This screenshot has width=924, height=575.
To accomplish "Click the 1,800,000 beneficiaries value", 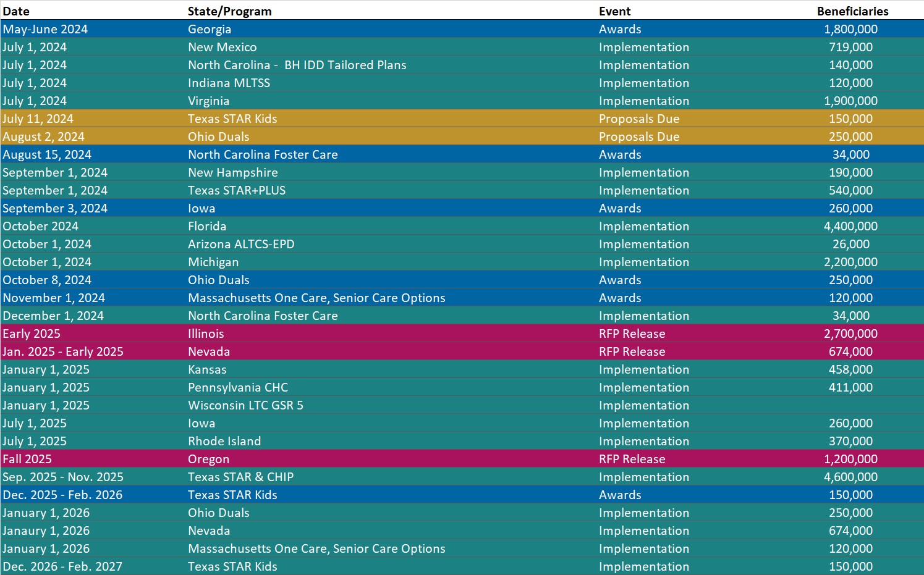I will click(x=850, y=29).
